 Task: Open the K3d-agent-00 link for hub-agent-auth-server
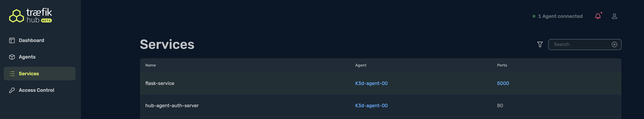[371, 105]
